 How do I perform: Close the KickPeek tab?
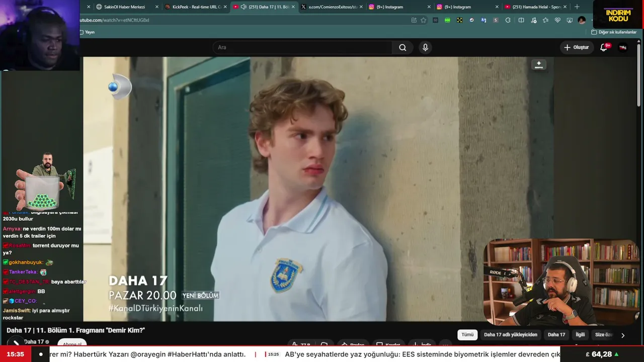click(x=225, y=7)
